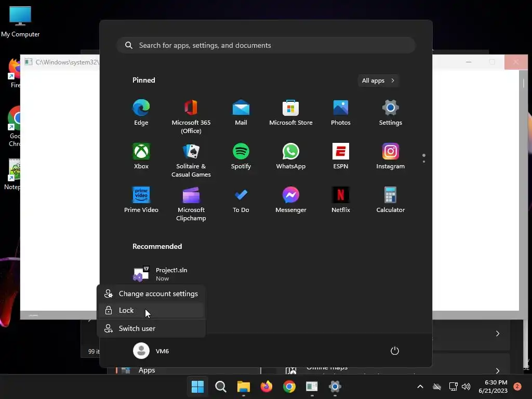Open the My Computer desktop icon

point(20,22)
